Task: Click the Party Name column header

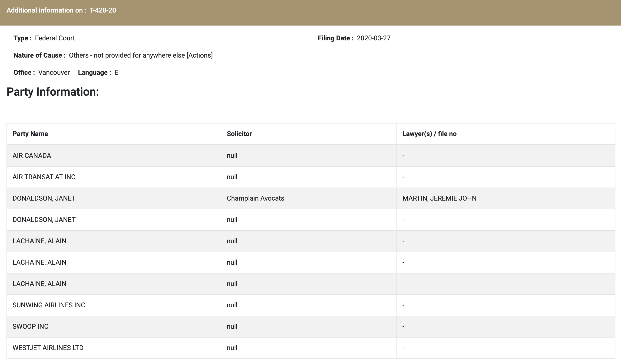Action: (30, 134)
